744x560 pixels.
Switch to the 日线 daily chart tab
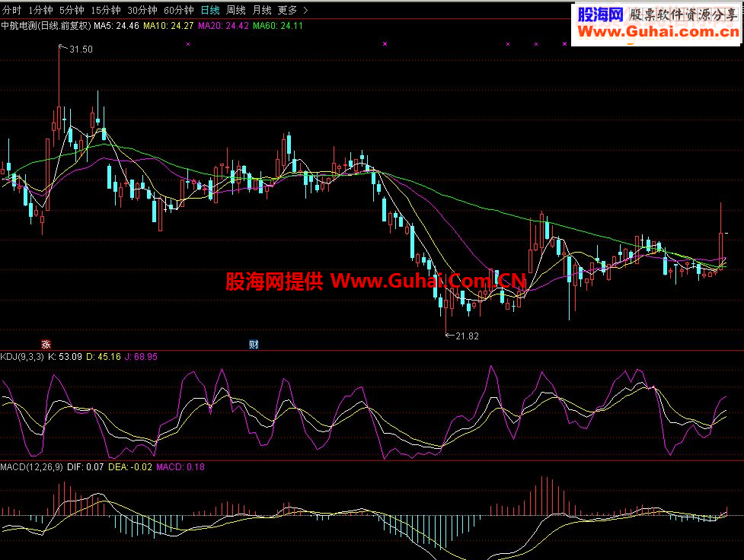pyautogui.click(x=210, y=10)
